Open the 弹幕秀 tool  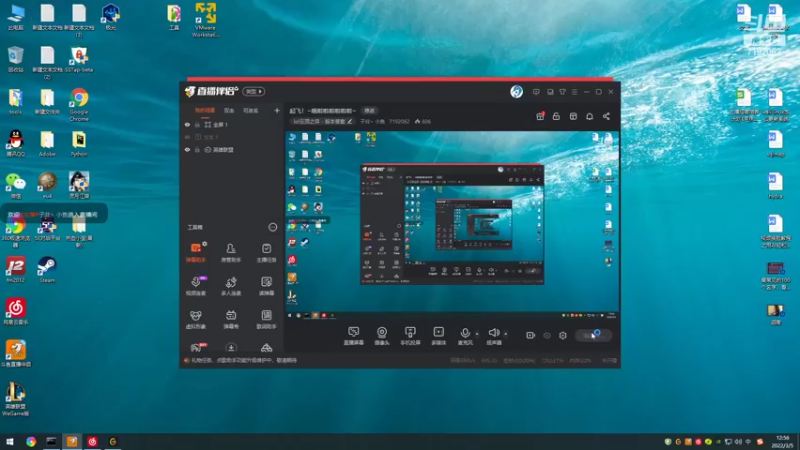click(231, 319)
